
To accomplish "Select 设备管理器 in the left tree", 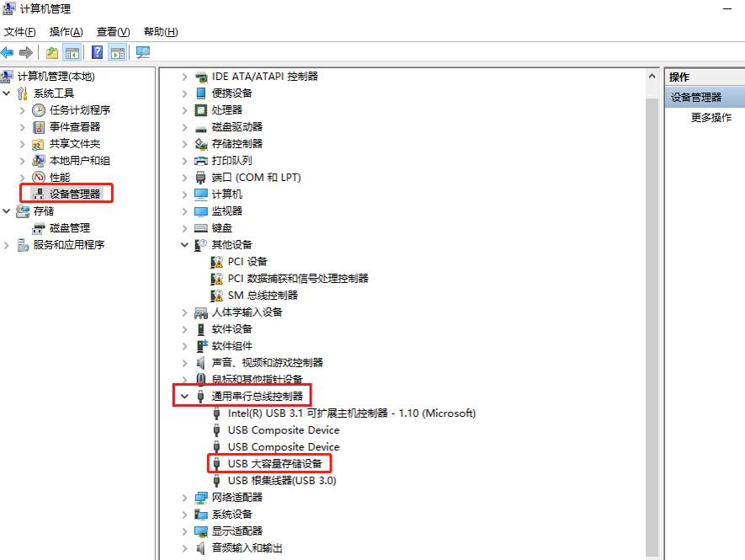I will point(74,195).
